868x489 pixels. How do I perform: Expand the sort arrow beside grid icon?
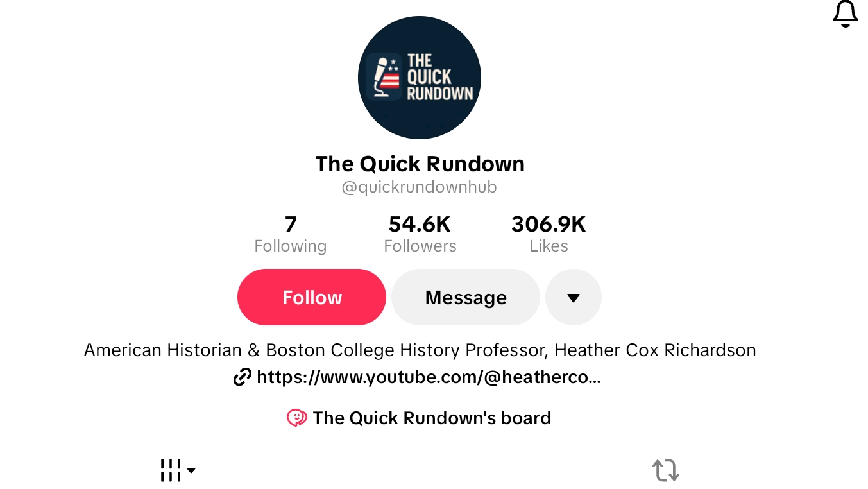(x=191, y=471)
